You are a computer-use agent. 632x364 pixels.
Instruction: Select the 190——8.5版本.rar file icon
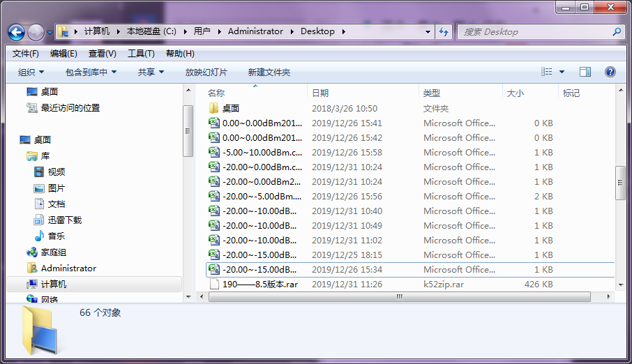tap(215, 285)
